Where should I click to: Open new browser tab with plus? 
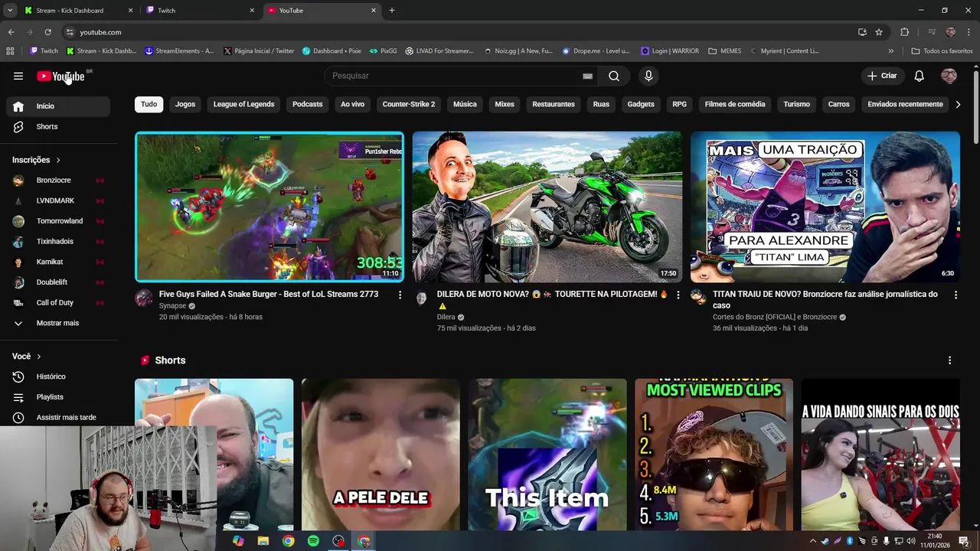[x=392, y=10]
